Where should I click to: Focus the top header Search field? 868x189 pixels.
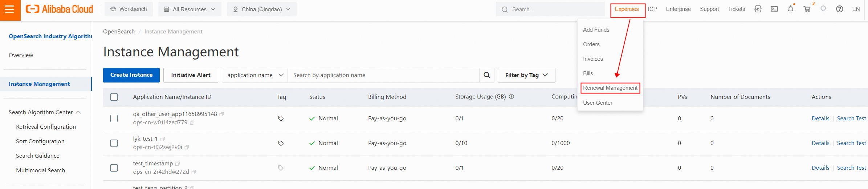550,9
